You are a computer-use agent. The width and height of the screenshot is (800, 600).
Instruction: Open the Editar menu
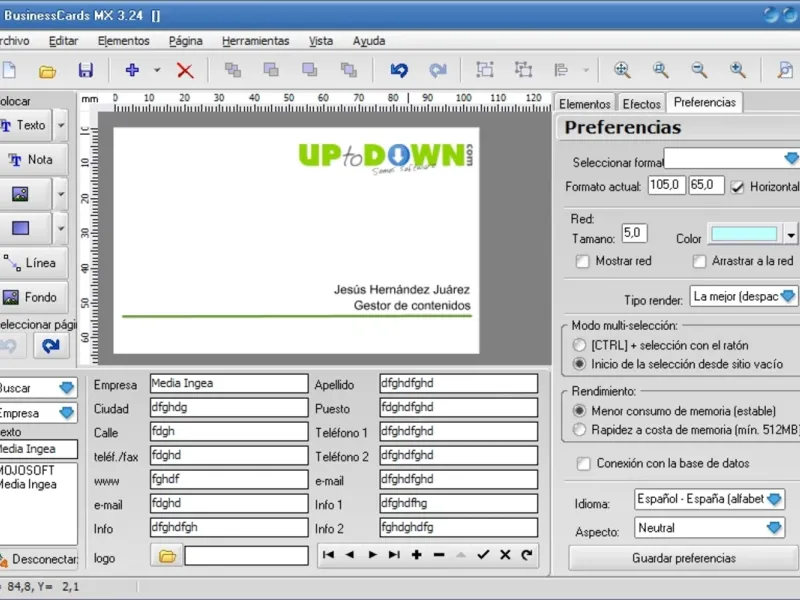(63, 41)
